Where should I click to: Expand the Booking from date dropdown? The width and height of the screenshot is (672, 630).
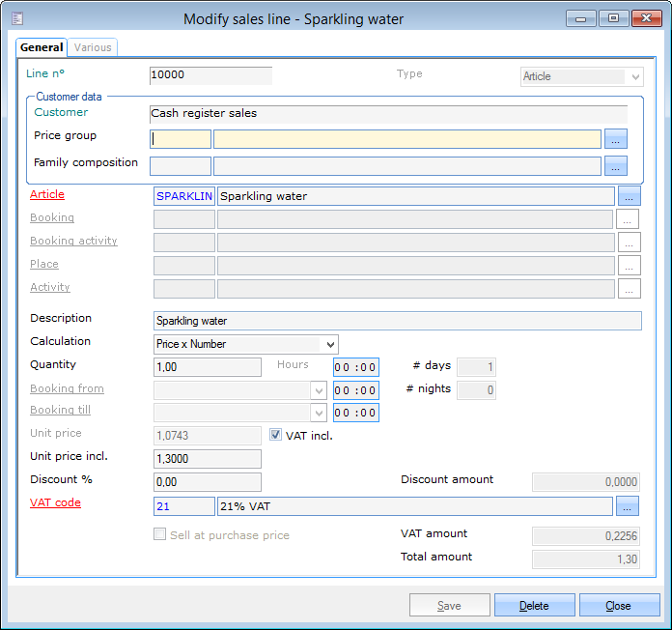tap(319, 390)
